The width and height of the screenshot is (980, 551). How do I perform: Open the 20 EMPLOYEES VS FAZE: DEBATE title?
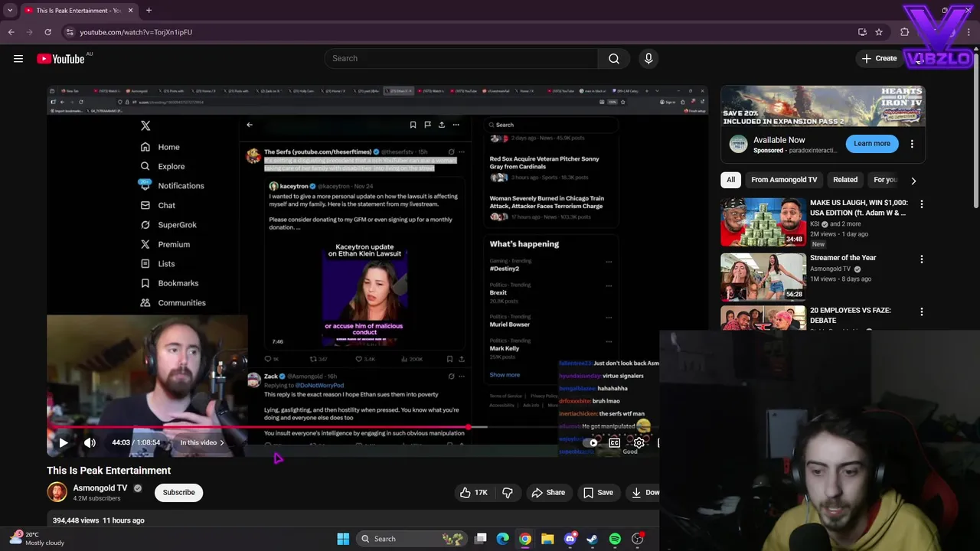850,315
